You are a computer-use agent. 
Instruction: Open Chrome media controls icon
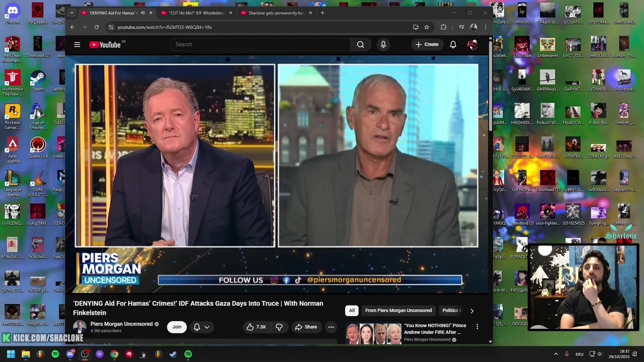[x=461, y=27]
